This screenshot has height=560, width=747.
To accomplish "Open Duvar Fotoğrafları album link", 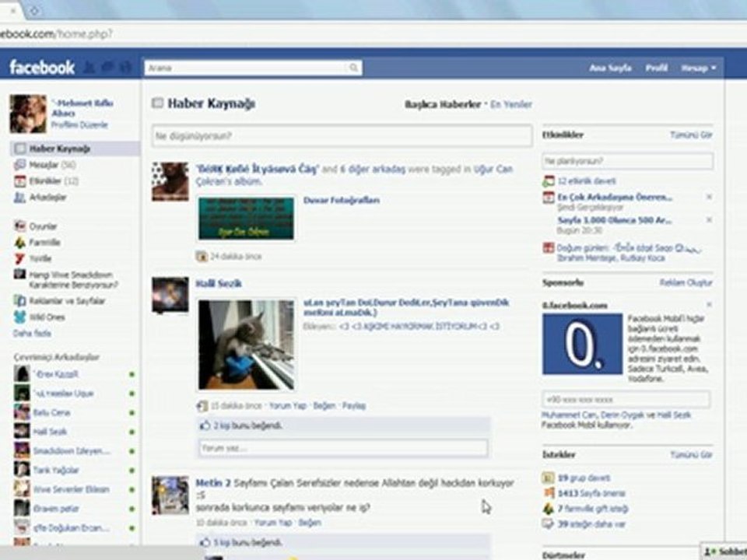I will pyautogui.click(x=342, y=200).
